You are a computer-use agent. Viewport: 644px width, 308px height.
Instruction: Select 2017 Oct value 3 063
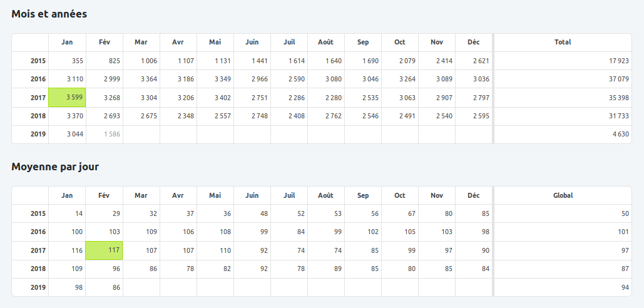407,98
